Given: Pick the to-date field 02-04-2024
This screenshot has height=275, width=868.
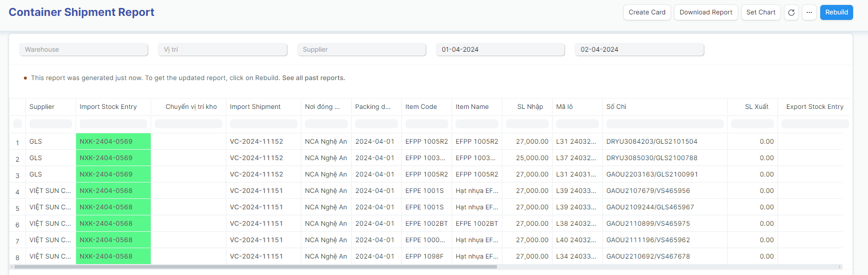Looking at the screenshot, I should 639,50.
